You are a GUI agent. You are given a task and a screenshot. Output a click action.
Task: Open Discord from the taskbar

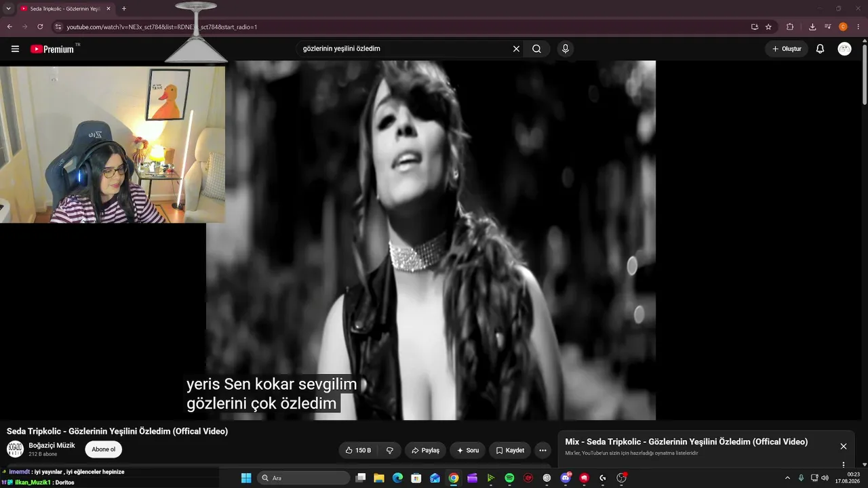(x=566, y=478)
